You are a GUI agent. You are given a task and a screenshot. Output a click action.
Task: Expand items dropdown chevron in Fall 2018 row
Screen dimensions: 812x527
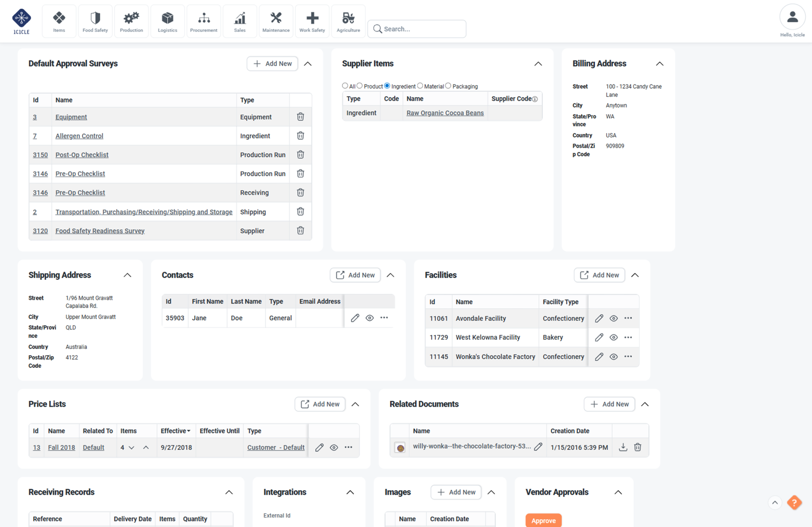pos(131,447)
